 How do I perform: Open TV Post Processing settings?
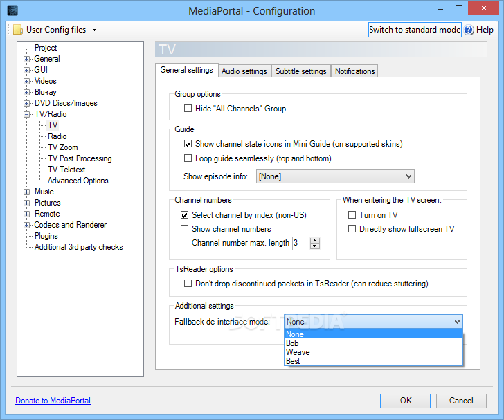click(x=80, y=158)
